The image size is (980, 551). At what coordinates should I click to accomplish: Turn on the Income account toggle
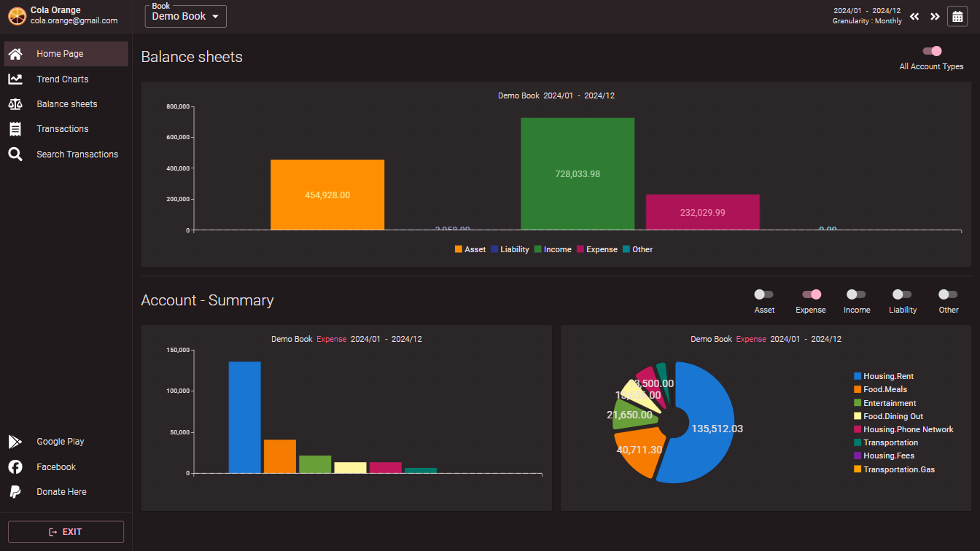(x=856, y=294)
